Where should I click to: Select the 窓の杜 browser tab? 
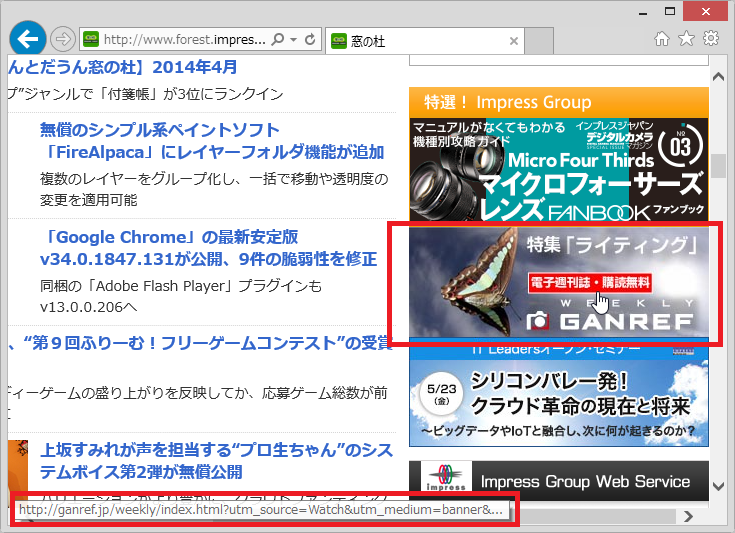pyautogui.click(x=424, y=41)
